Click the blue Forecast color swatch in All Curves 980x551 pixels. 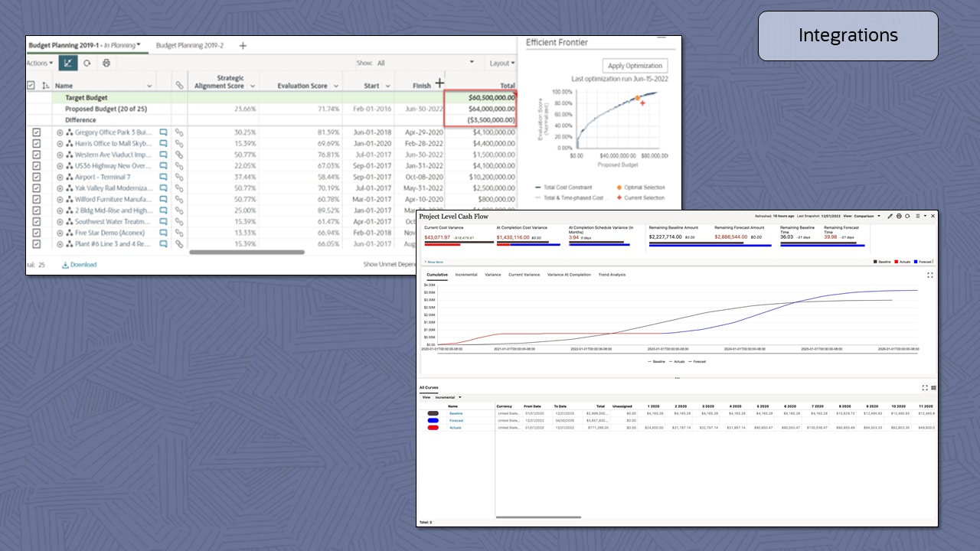[433, 420]
